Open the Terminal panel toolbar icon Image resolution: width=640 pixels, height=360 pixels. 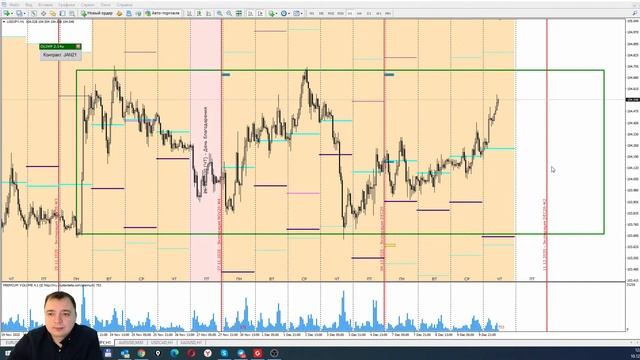click(x=62, y=13)
